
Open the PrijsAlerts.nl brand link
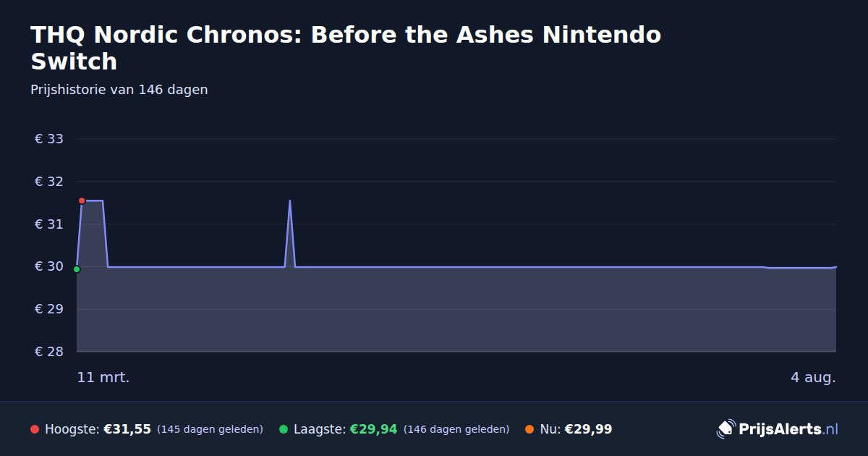click(x=778, y=429)
